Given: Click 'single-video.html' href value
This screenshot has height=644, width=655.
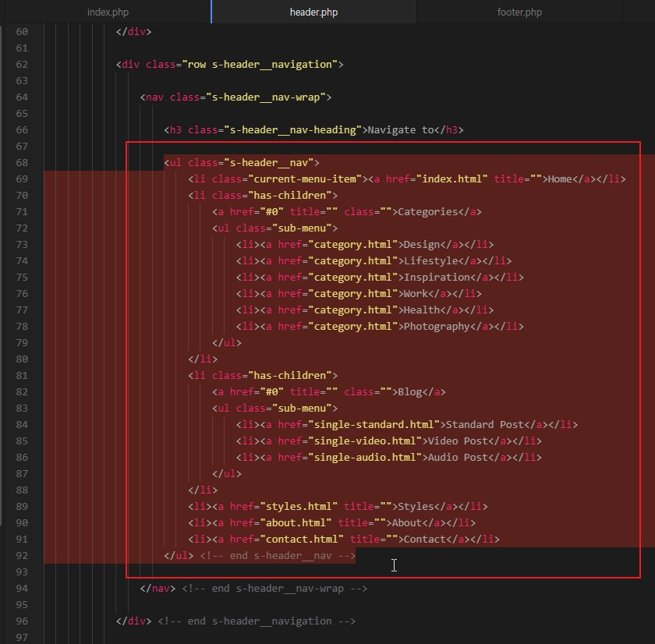Looking at the screenshot, I should [365, 441].
